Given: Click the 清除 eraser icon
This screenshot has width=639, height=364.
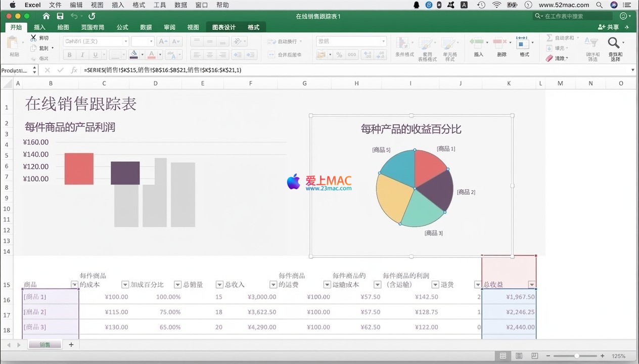Looking at the screenshot, I should click(x=550, y=58).
